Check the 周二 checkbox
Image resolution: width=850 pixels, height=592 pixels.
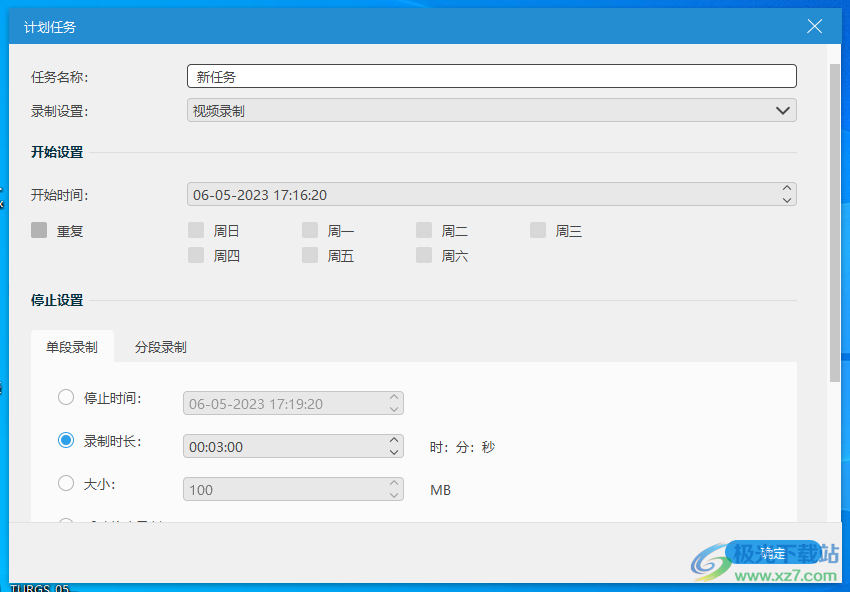(x=423, y=230)
